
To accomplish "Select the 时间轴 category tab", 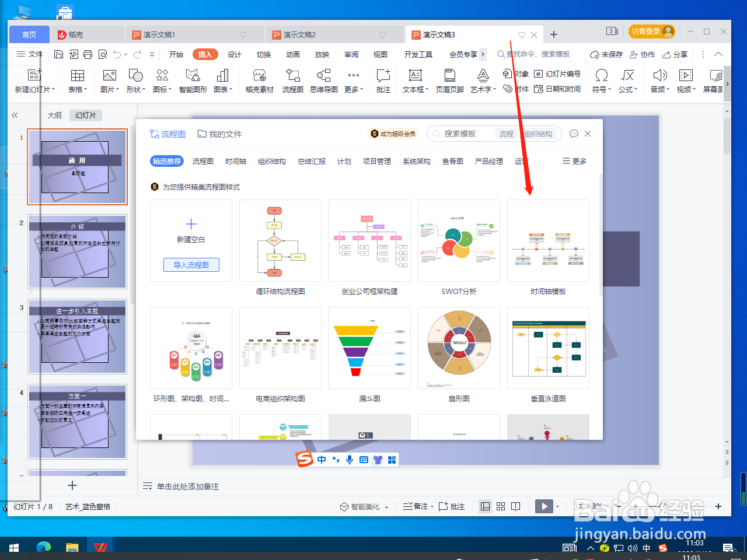I will pyautogui.click(x=236, y=161).
